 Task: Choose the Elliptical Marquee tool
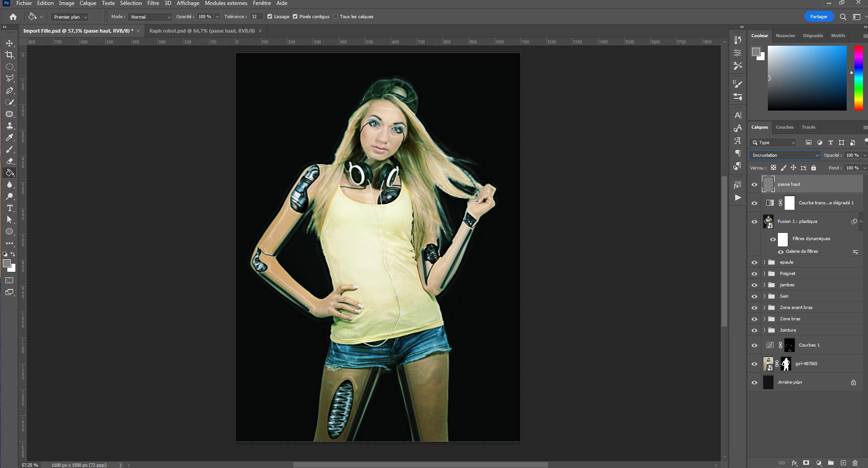(x=10, y=67)
